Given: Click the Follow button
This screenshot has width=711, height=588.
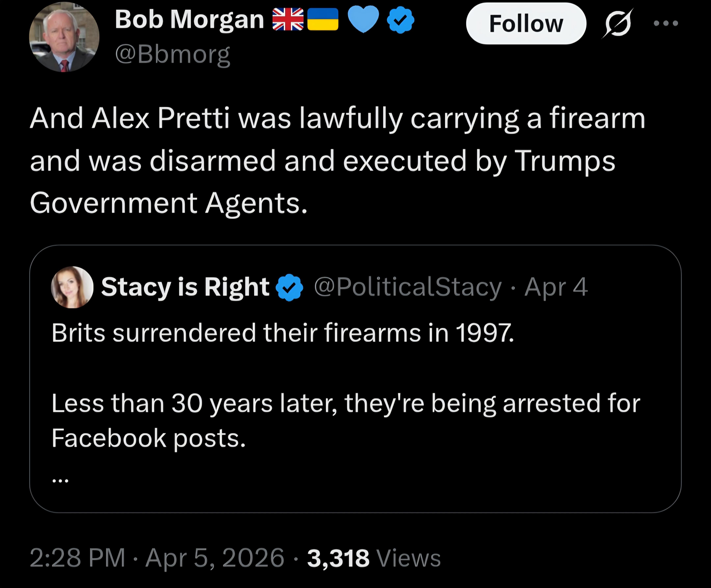Looking at the screenshot, I should tap(526, 24).
